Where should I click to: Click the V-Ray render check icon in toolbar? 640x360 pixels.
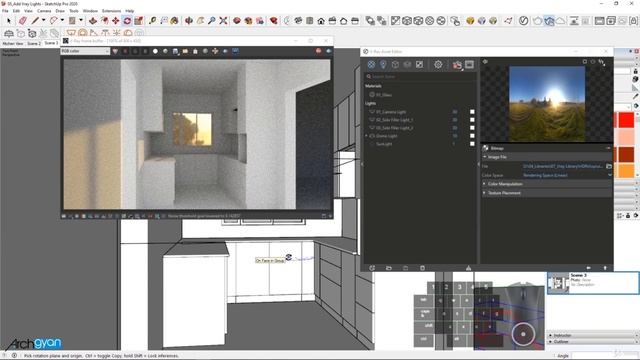coord(524,20)
